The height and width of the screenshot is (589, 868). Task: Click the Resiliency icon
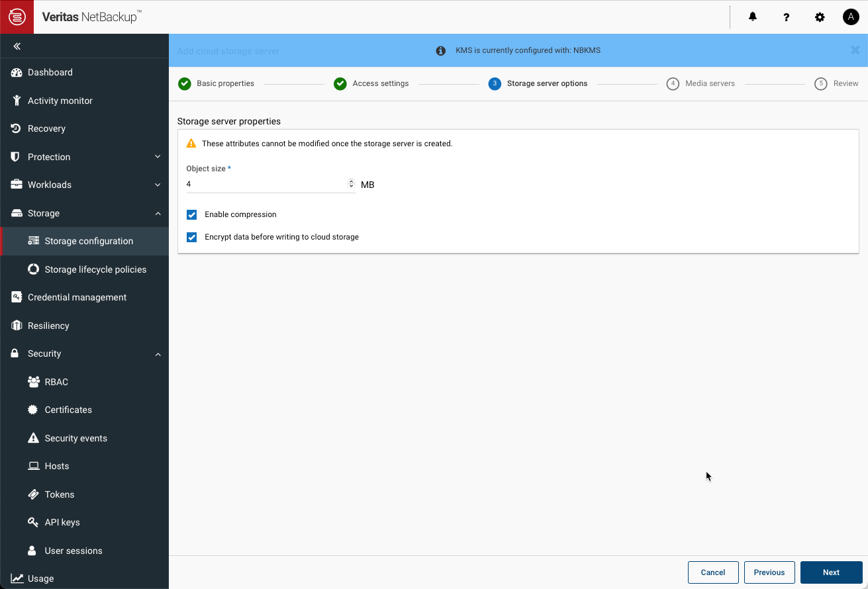[17, 326]
